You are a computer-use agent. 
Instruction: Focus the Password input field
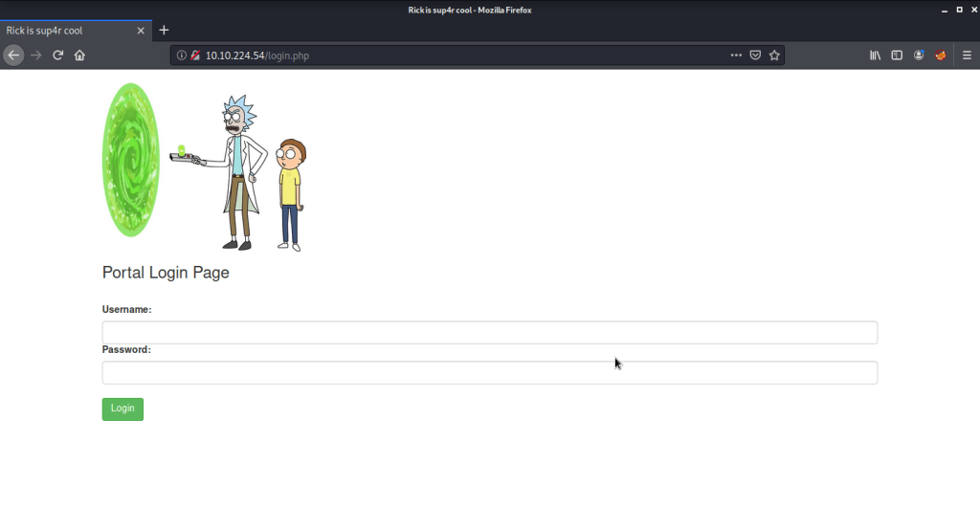[489, 373]
